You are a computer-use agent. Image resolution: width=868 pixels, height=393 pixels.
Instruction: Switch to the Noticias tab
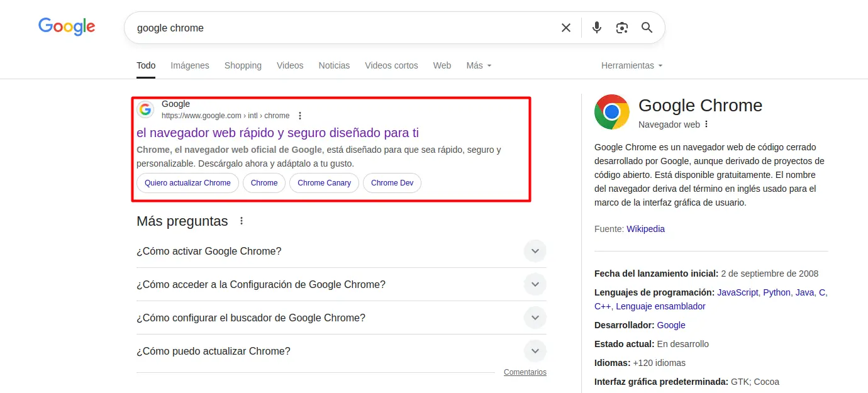point(334,65)
